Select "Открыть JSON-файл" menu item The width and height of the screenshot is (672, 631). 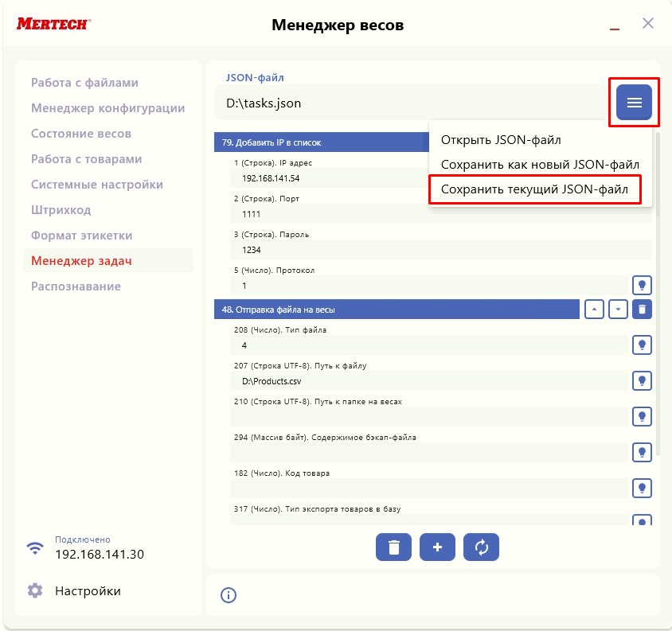click(501, 140)
